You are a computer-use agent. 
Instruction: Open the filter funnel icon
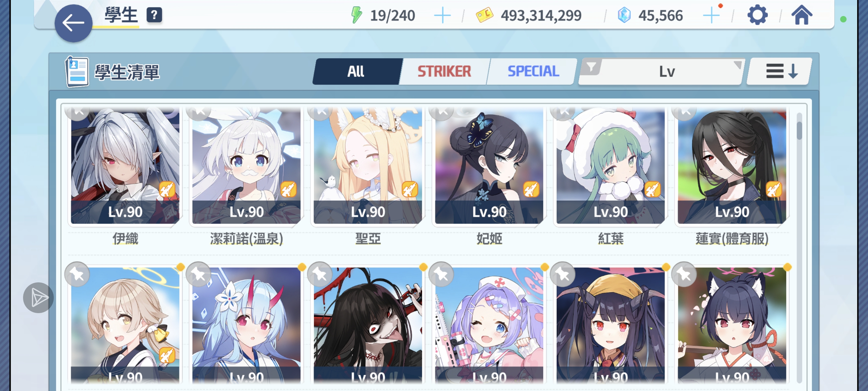pyautogui.click(x=591, y=67)
